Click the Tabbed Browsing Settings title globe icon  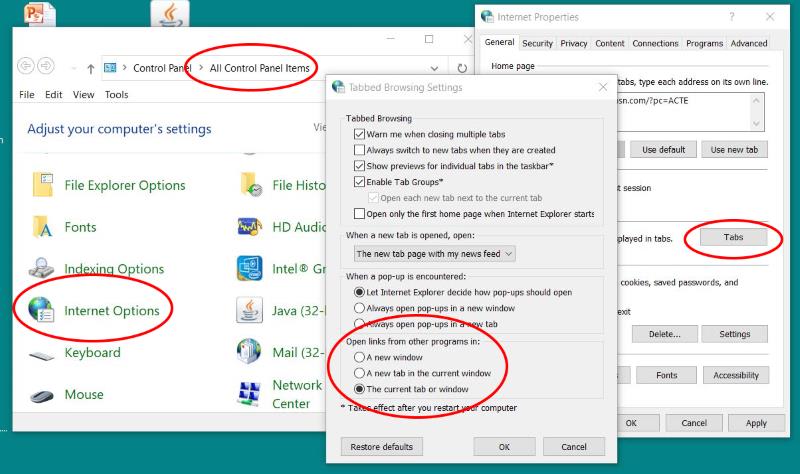pyautogui.click(x=338, y=87)
